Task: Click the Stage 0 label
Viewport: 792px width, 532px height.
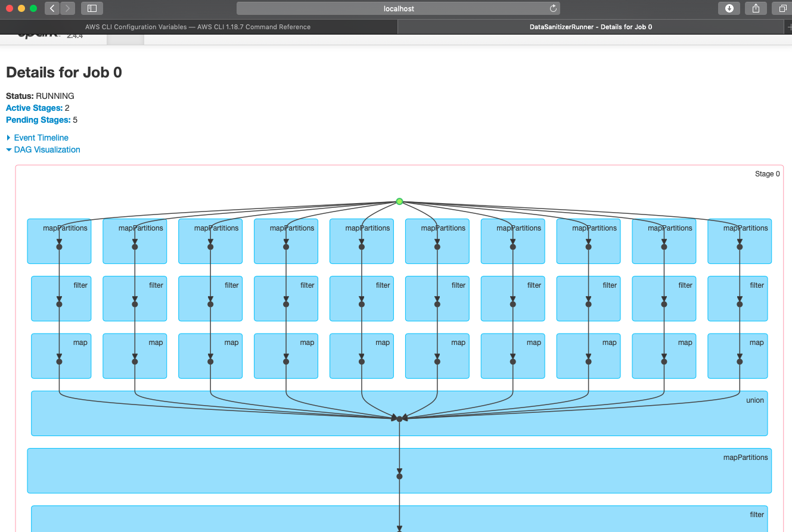Action: tap(767, 174)
